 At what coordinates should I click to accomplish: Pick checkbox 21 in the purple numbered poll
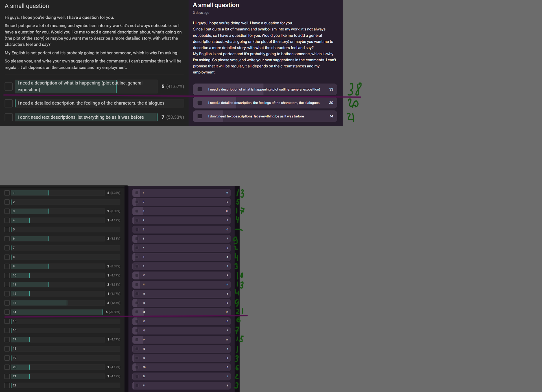click(137, 376)
